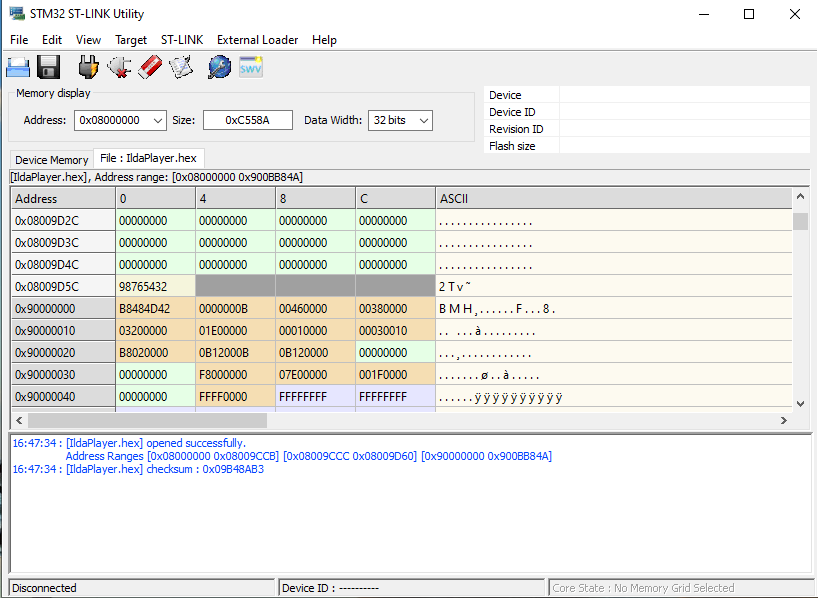This screenshot has height=598, width=818.
Task: Click the Save file floppy icon
Action: point(49,67)
